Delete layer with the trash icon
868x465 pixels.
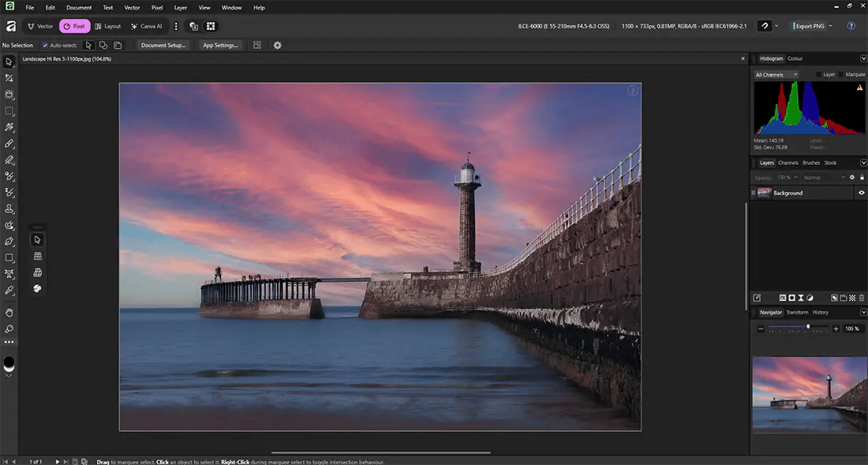[862, 298]
